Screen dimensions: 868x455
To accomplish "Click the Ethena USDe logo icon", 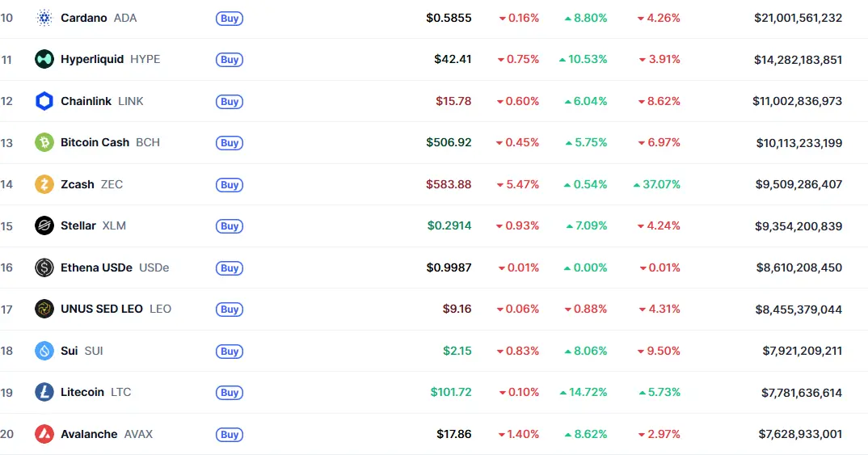I will [x=44, y=268].
